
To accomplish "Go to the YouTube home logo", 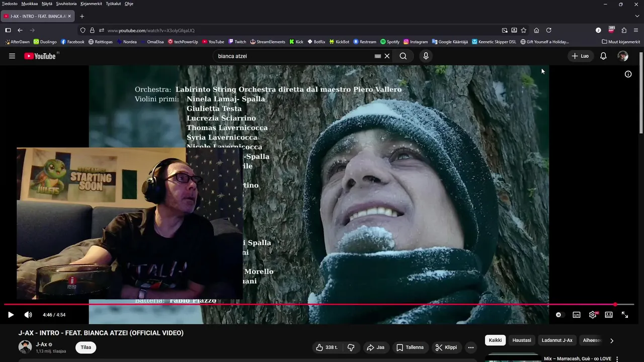I will coord(40,56).
